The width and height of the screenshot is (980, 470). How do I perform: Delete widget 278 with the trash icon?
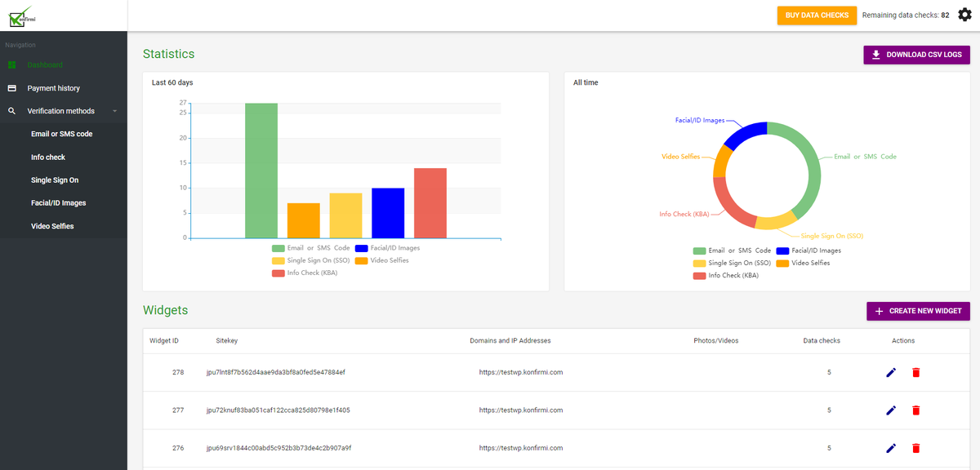click(915, 372)
